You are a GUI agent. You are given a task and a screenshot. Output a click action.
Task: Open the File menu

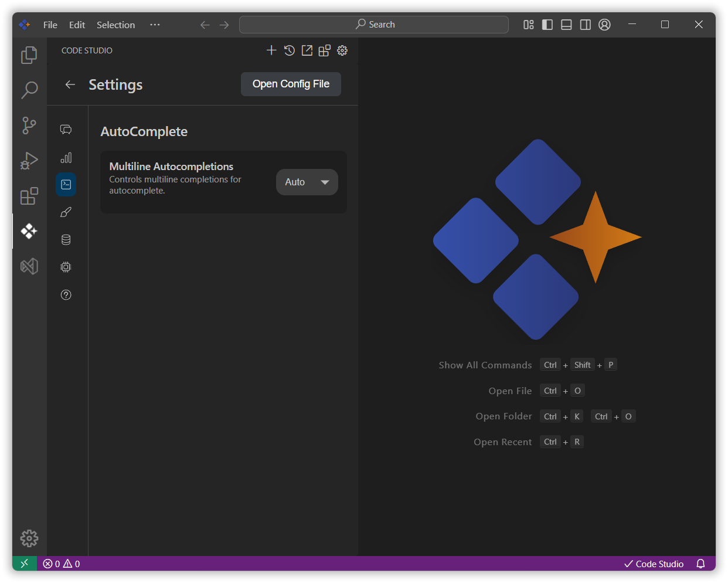click(50, 25)
